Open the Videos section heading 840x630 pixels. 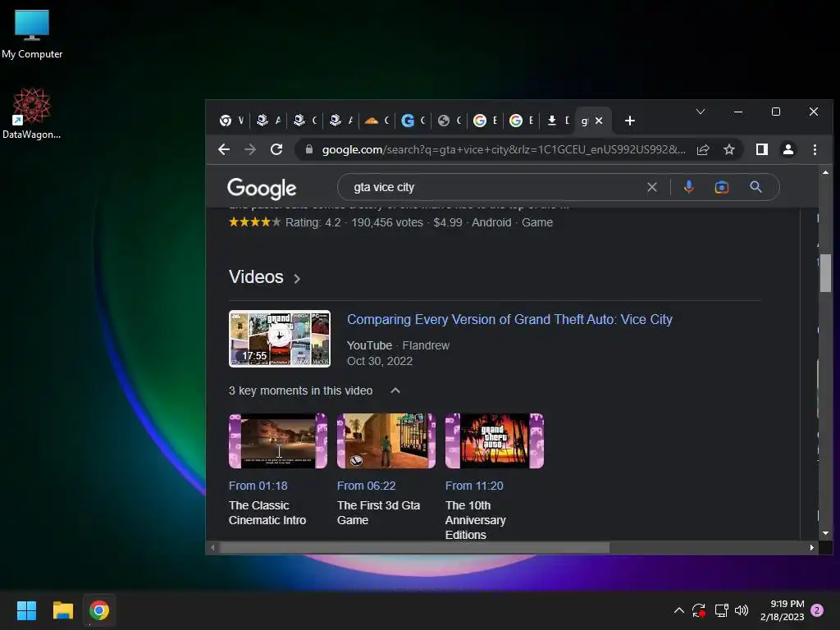[256, 277]
